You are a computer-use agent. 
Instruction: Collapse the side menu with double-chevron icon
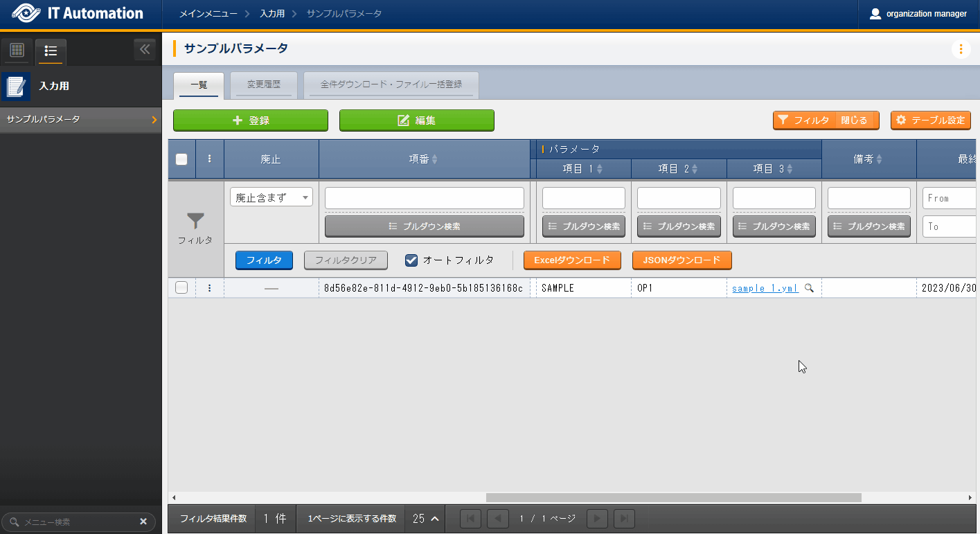(145, 50)
